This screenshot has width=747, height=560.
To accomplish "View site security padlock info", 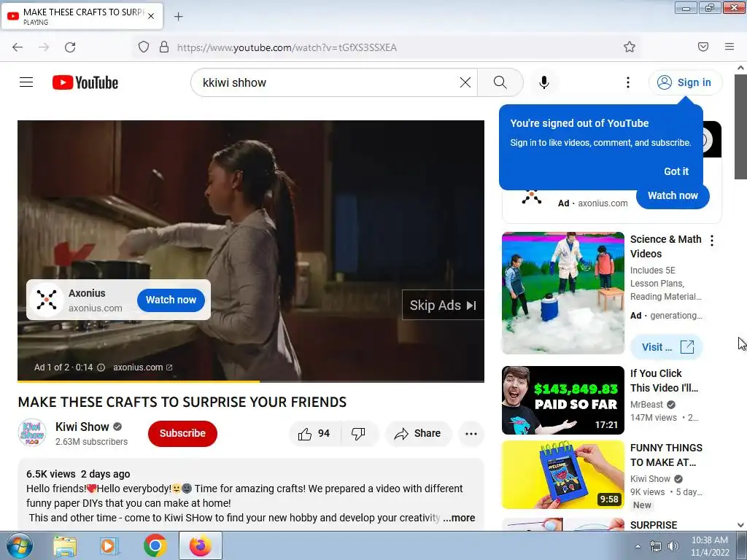I will 164,47.
